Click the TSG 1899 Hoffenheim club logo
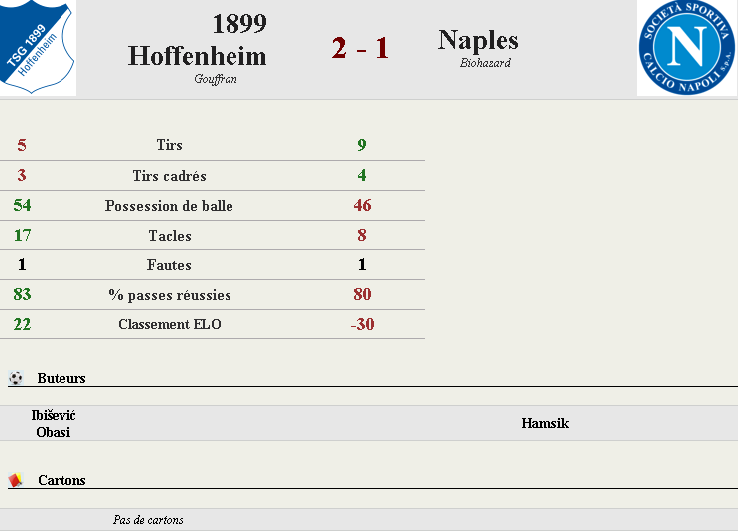Screen dimensions: 738x531 [37, 47]
